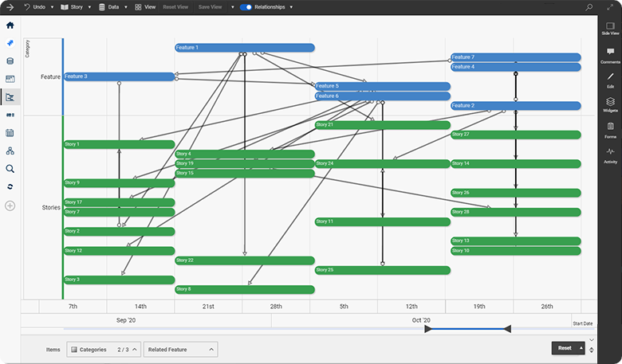Open the hierarchy tree icon in the sidebar
Viewport: 622px width, 364px height.
tap(10, 151)
